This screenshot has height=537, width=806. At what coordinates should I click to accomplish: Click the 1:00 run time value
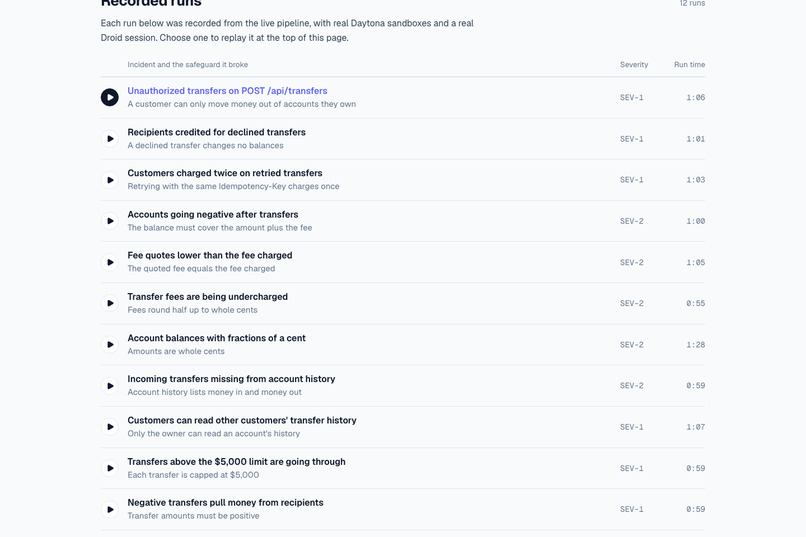point(695,221)
